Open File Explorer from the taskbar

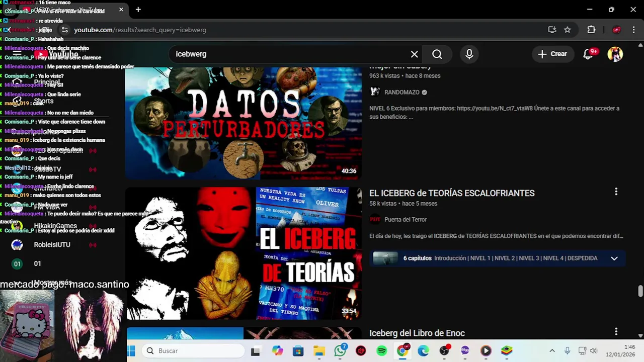coord(319,351)
